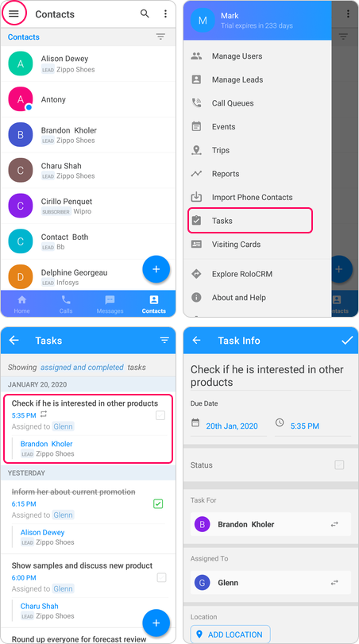359x644 pixels.
Task: Open the Calls tab phone icon
Action: pyautogui.click(x=66, y=300)
